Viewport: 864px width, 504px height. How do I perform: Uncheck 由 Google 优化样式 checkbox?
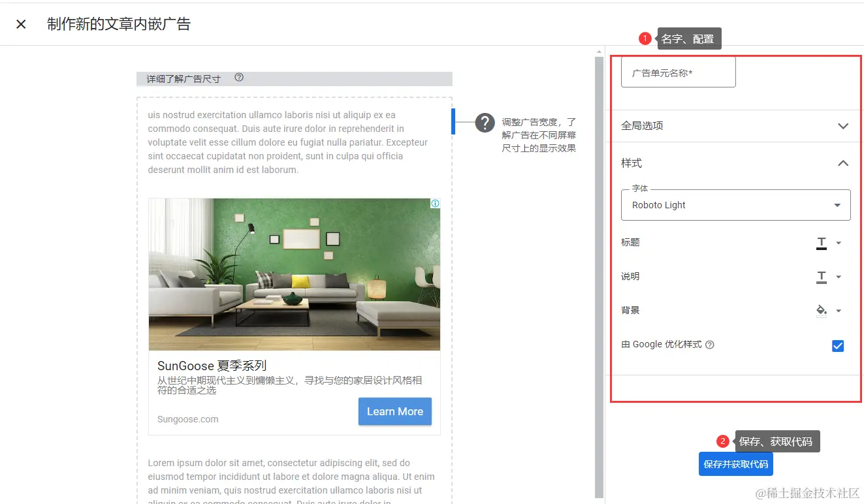tap(838, 346)
